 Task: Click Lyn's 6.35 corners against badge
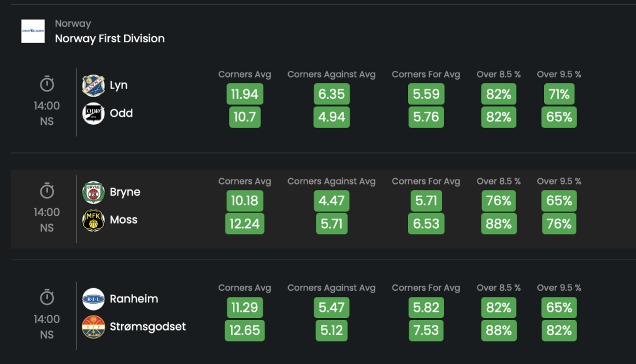coord(332,94)
